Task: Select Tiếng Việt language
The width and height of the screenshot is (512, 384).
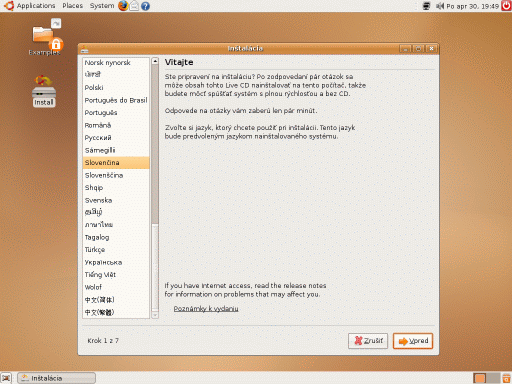Action: click(x=116, y=275)
